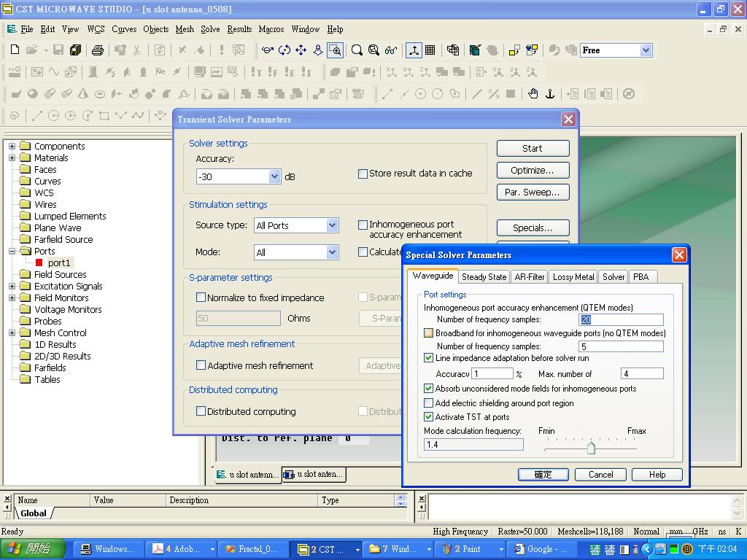Click the grayed Create brick icon
747x560 pixels.
(x=16, y=94)
